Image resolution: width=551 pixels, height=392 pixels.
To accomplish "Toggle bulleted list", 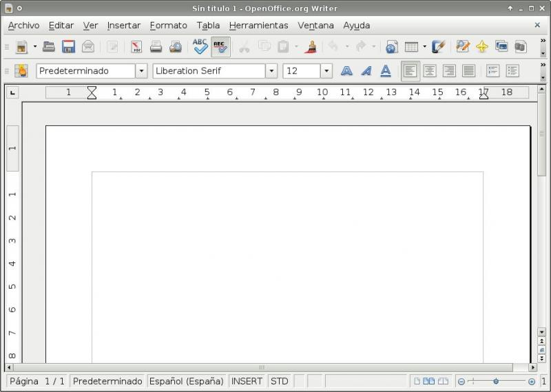I will pos(512,71).
